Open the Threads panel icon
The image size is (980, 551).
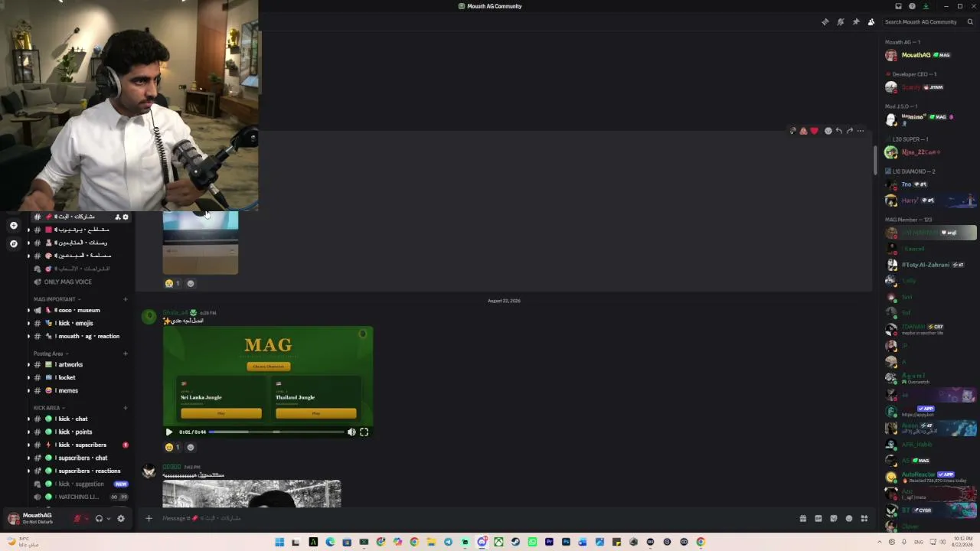click(825, 21)
